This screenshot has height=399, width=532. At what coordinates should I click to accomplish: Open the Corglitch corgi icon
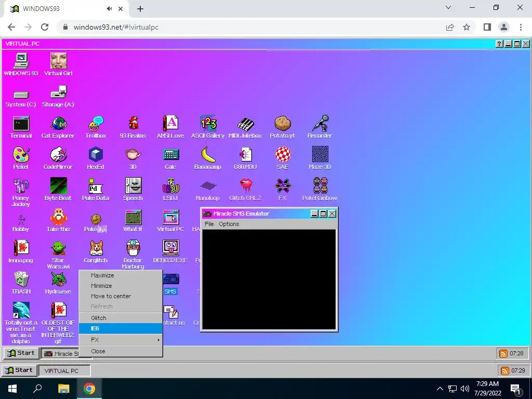[x=96, y=252]
